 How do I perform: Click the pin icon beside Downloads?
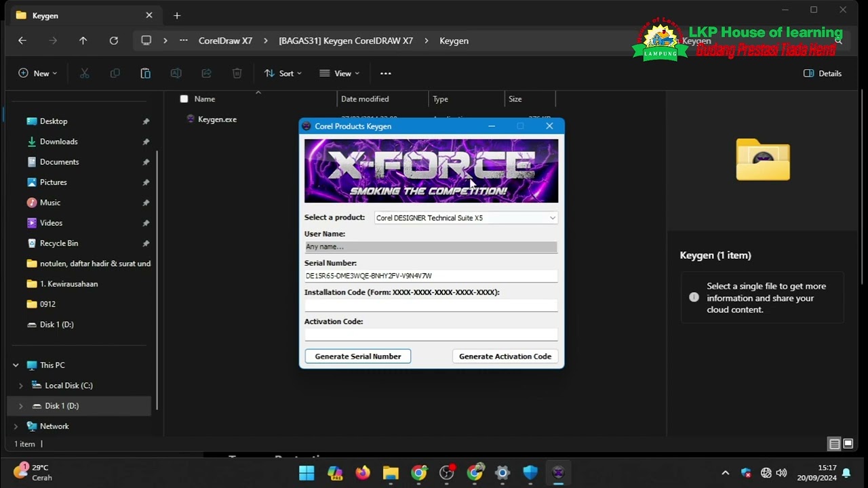[x=146, y=142]
